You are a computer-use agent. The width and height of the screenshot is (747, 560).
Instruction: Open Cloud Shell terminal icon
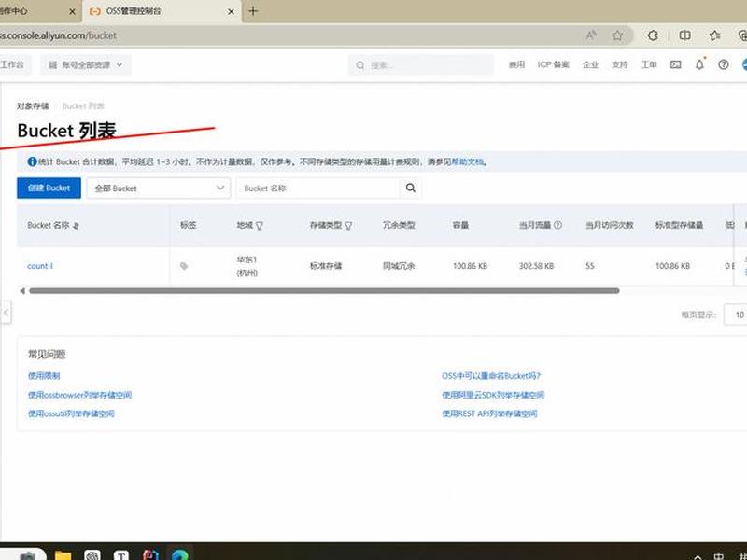point(675,64)
